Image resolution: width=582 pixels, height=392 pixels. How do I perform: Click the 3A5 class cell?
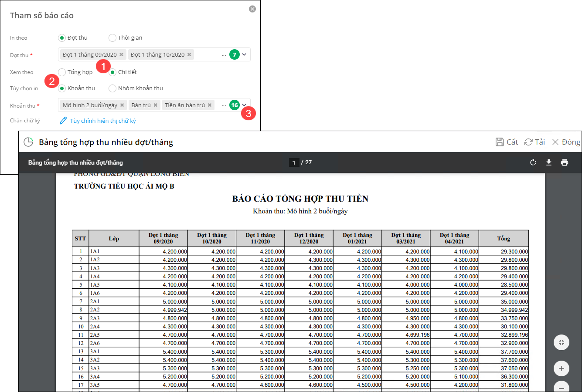tap(114, 385)
